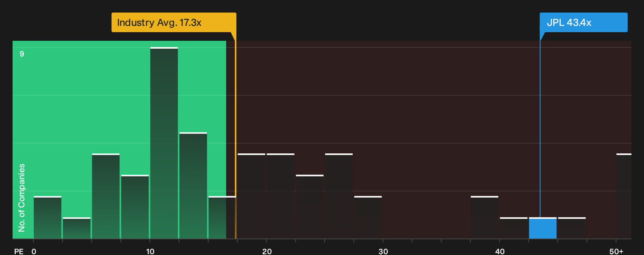The height and width of the screenshot is (255, 644).
Task: Click the second-tallest green bar after PE 12.5
Action: pos(193,186)
